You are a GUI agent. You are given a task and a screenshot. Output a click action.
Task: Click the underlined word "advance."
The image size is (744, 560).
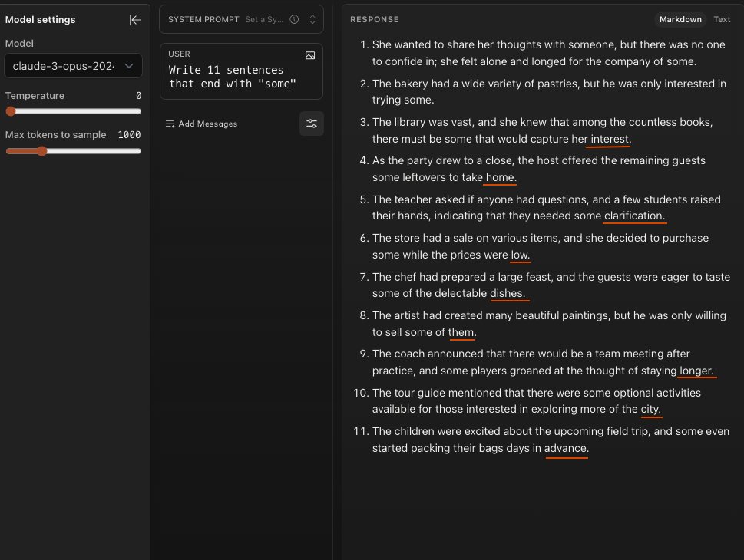567,448
